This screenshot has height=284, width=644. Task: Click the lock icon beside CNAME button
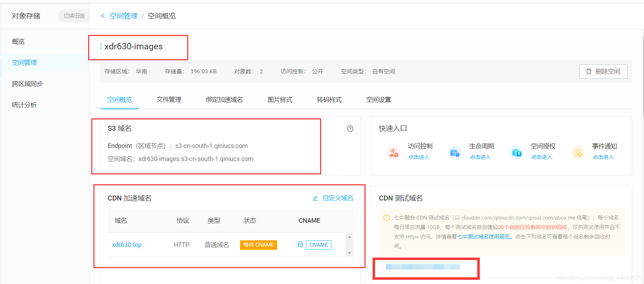(x=300, y=245)
